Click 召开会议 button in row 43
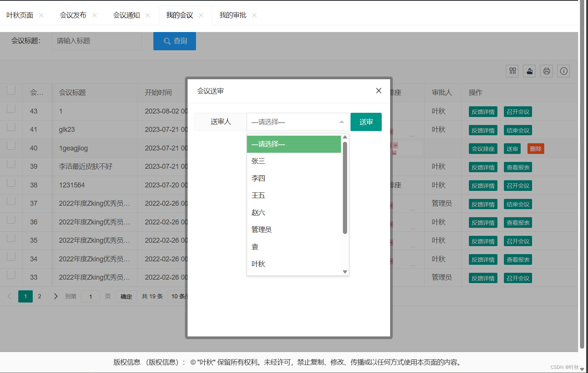Screen dimensions: 588x373 point(518,112)
